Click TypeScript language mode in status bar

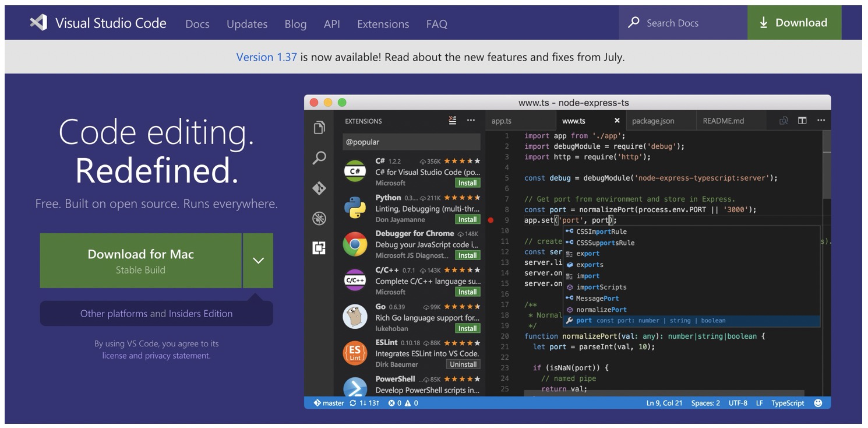click(788, 403)
